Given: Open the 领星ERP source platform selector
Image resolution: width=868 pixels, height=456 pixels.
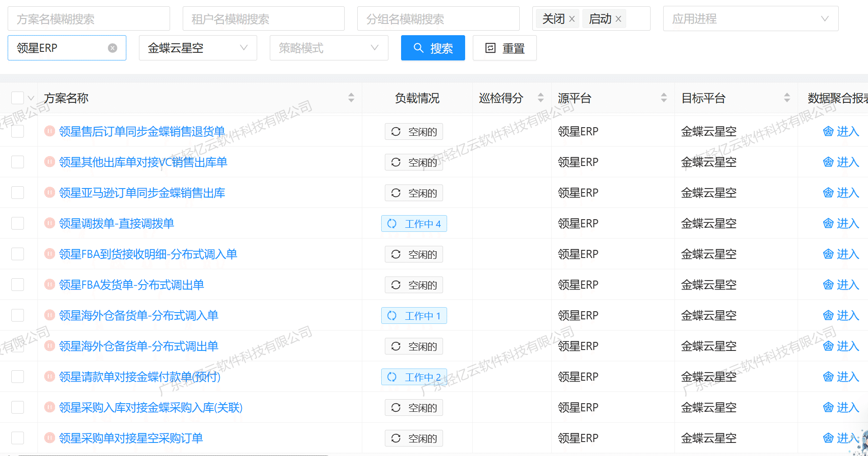Looking at the screenshot, I should click(x=67, y=48).
